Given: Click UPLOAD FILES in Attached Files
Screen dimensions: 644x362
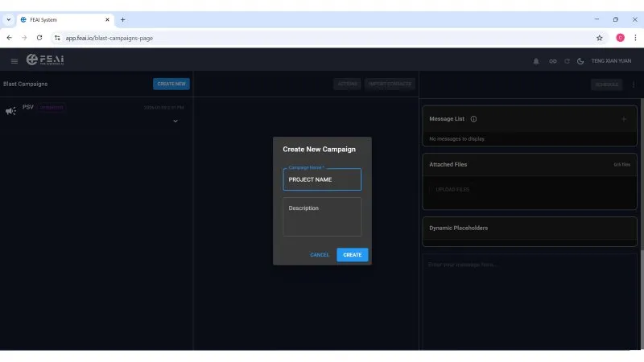Looking at the screenshot, I should coord(452,190).
